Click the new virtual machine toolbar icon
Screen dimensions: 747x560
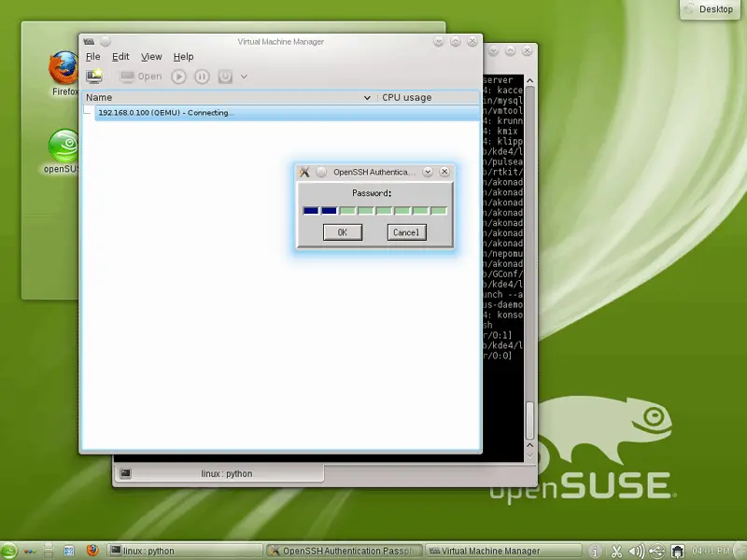pos(94,77)
